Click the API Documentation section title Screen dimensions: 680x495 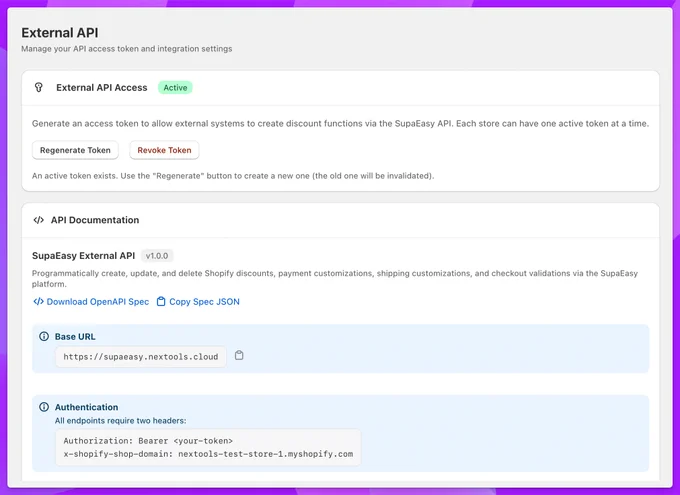tap(95, 220)
